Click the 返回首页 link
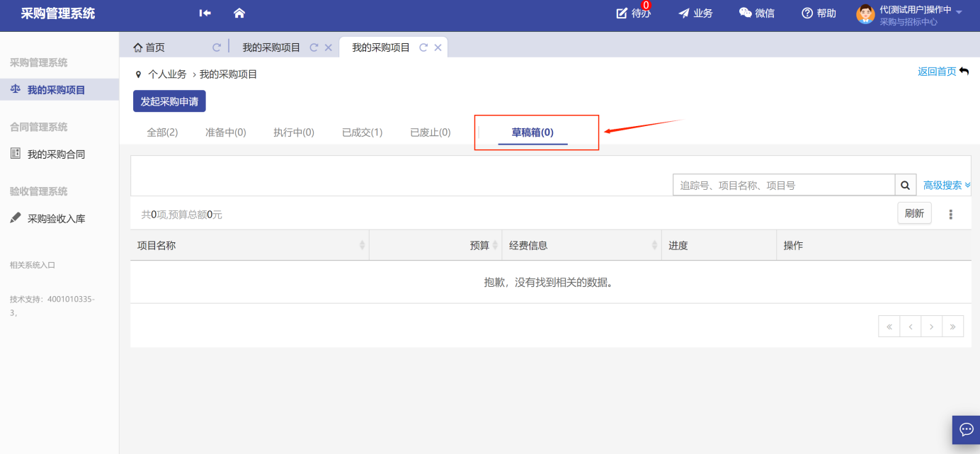980x454 pixels. tap(937, 72)
